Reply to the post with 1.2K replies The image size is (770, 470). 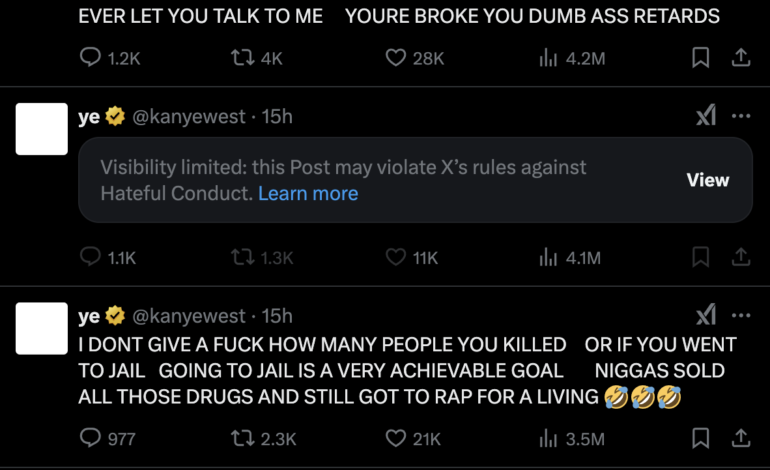(90, 58)
